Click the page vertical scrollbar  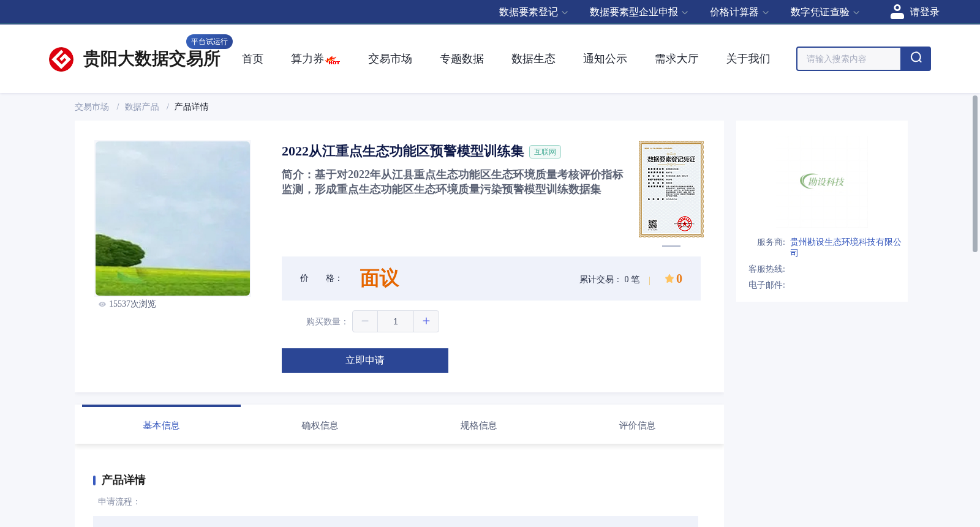click(x=975, y=174)
